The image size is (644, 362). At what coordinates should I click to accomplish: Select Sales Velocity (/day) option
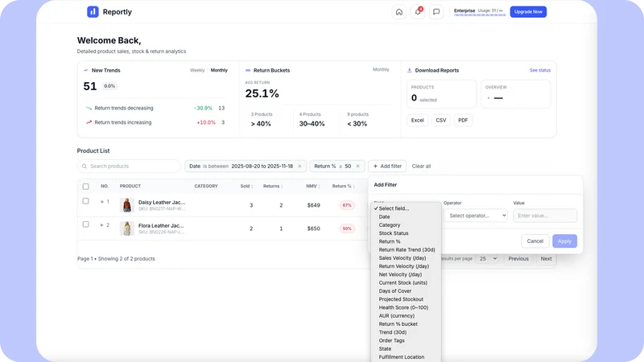click(406, 257)
